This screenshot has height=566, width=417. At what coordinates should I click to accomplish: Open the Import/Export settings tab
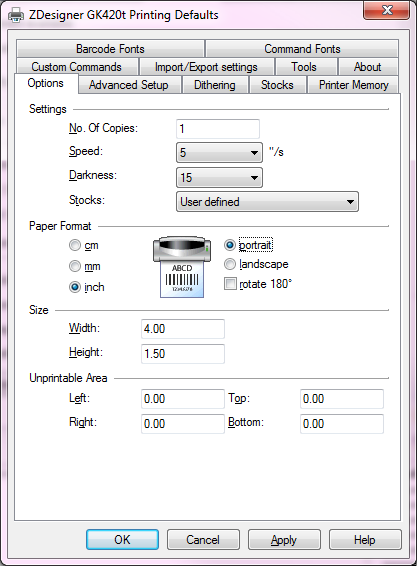[x=206, y=67]
